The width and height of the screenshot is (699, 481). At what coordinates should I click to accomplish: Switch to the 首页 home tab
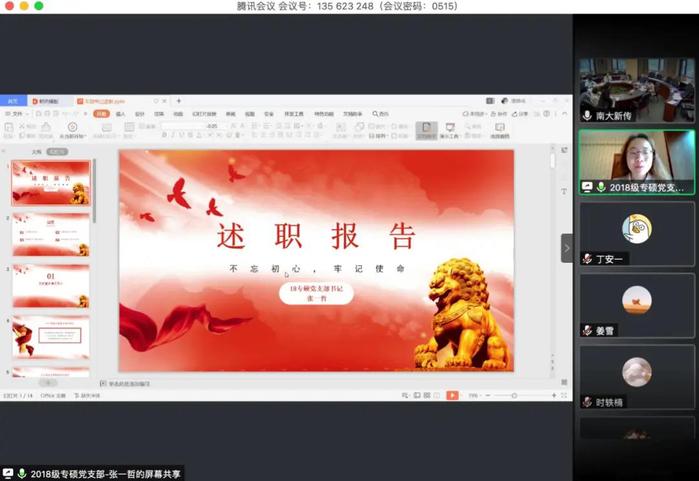(13, 101)
